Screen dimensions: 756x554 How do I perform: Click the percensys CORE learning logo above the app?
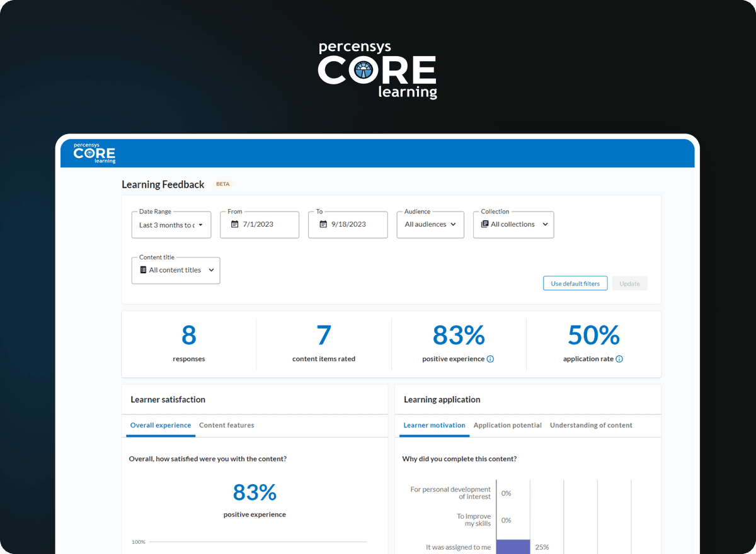(x=377, y=69)
